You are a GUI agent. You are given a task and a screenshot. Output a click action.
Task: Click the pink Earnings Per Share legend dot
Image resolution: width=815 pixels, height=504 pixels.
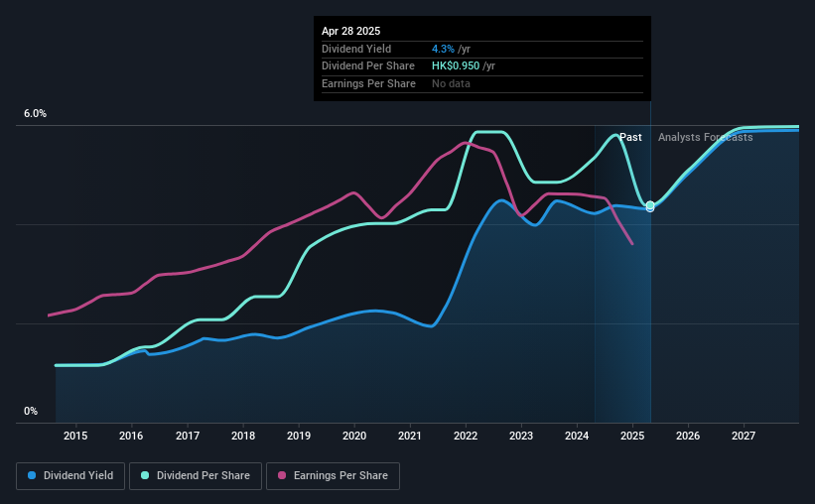[x=282, y=475]
